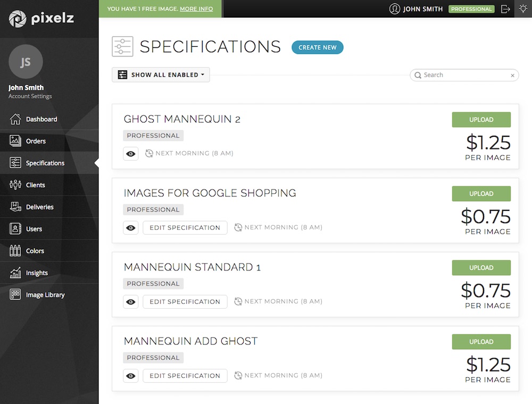Edit Specification for Mannequin Standard 1
Screen dimensions: 532x404
[x=185, y=302]
